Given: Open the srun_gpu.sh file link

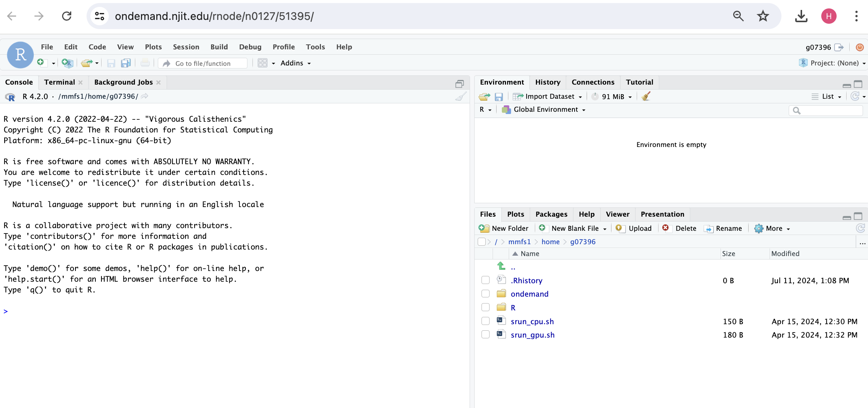Looking at the screenshot, I should coord(532,335).
